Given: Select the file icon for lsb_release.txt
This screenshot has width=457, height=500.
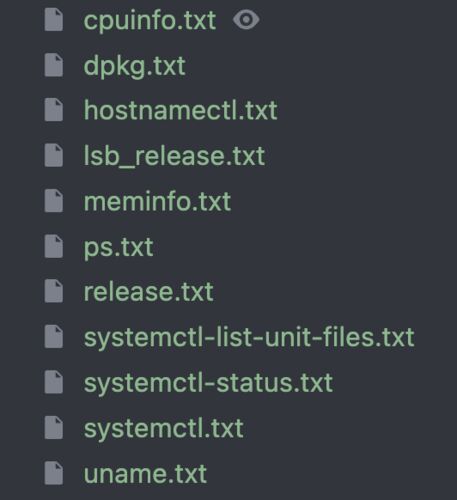Looking at the screenshot, I should pyautogui.click(x=54, y=156).
